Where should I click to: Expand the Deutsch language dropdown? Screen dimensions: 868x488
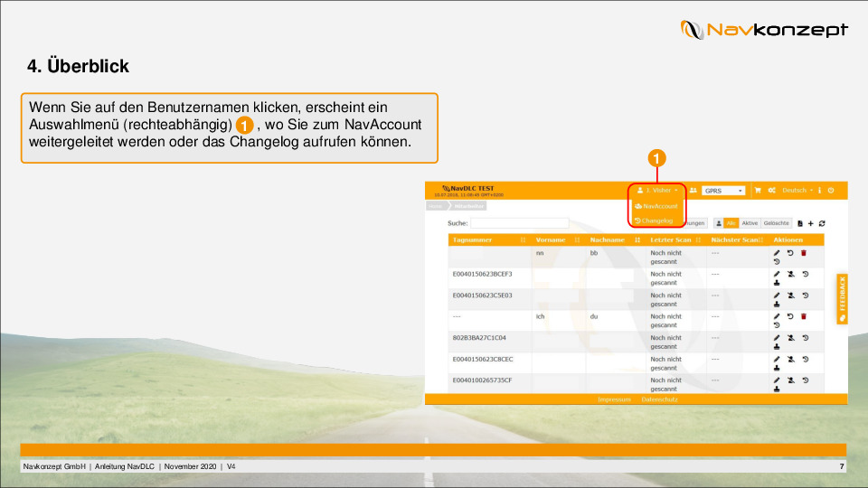point(797,191)
